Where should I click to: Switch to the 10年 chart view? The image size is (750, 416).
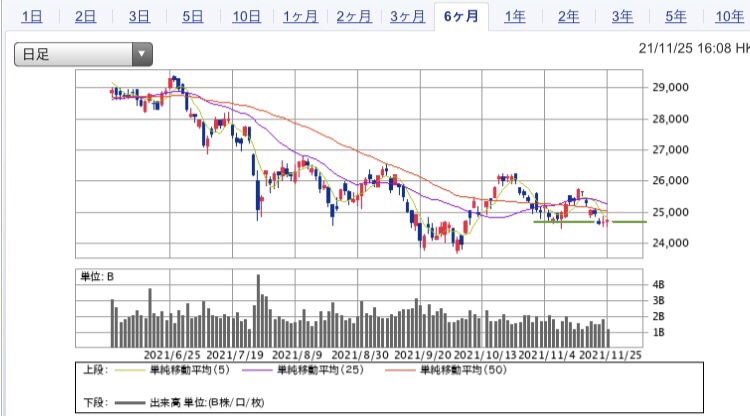coord(728,17)
